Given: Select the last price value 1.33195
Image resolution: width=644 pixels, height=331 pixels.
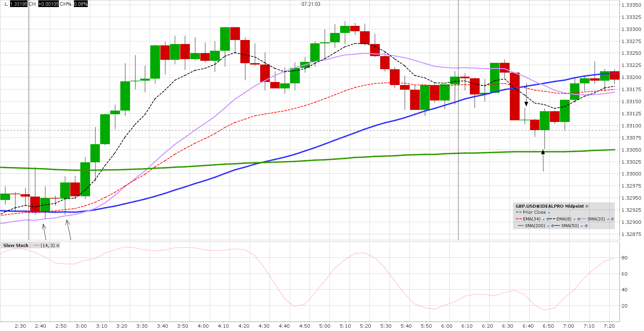Looking at the screenshot, I should 19,4.
